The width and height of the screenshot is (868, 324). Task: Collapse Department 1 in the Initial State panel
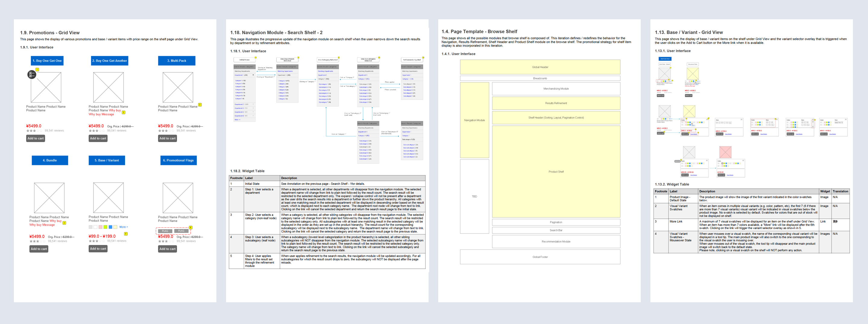[x=253, y=75]
